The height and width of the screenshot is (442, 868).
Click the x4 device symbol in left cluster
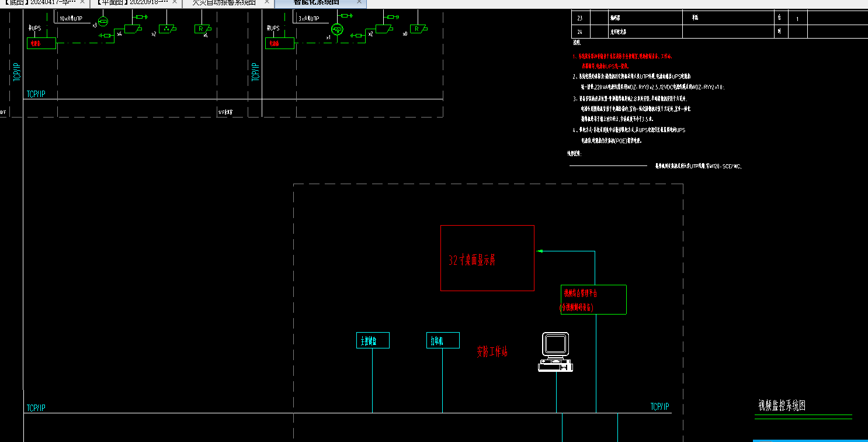[133, 29]
